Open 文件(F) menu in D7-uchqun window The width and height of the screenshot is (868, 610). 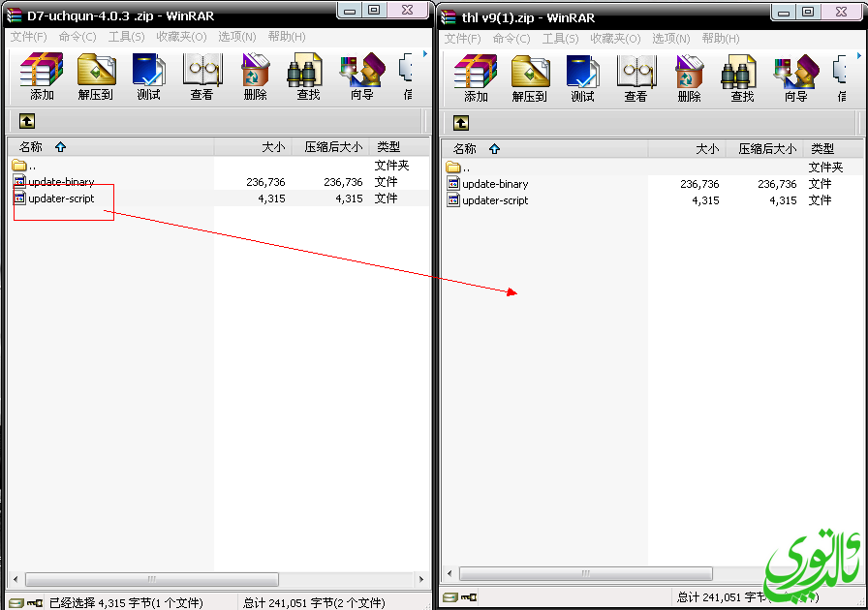click(x=29, y=37)
